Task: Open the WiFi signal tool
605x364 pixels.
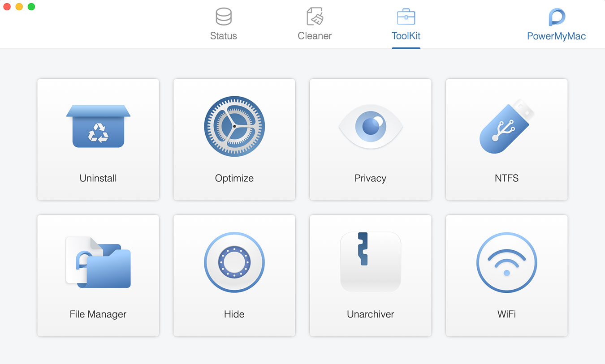Action: [x=506, y=262]
